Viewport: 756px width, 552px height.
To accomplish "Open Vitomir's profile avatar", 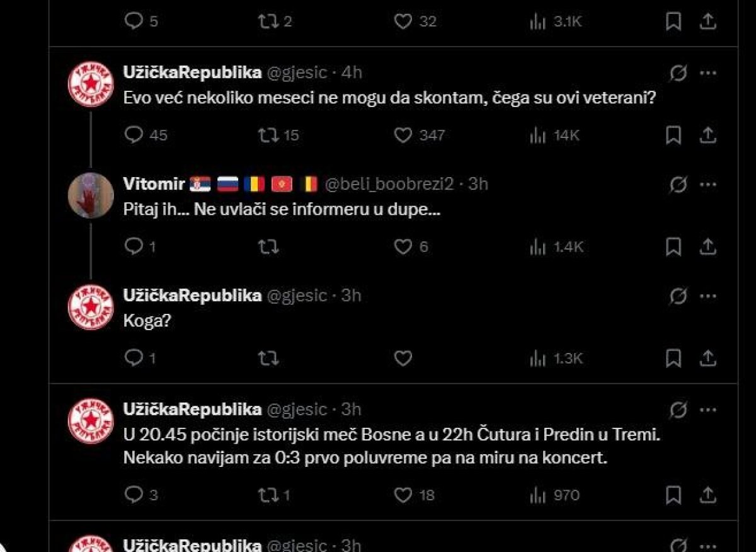I will (x=91, y=195).
